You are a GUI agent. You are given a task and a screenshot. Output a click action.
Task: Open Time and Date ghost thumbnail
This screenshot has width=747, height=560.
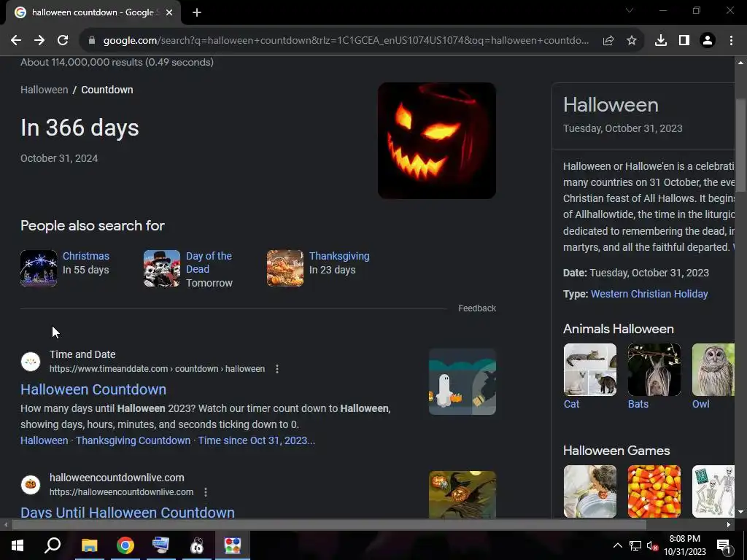click(x=462, y=382)
